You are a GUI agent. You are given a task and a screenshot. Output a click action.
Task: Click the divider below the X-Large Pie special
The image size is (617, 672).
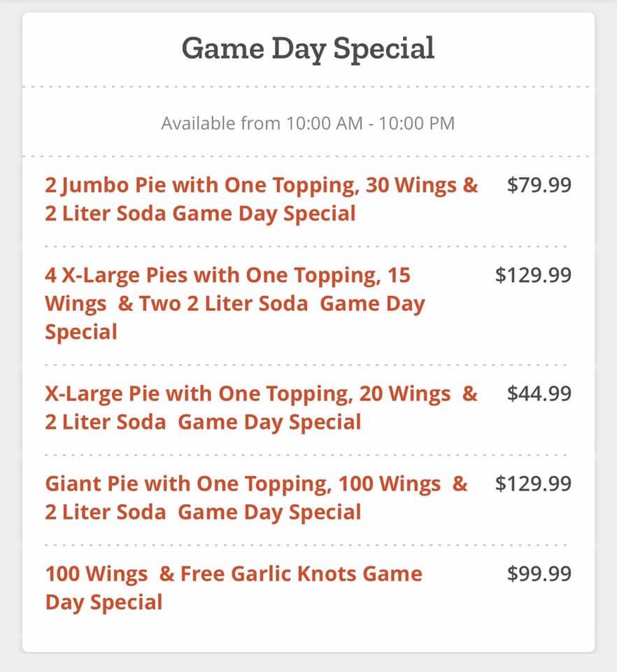pos(308,455)
